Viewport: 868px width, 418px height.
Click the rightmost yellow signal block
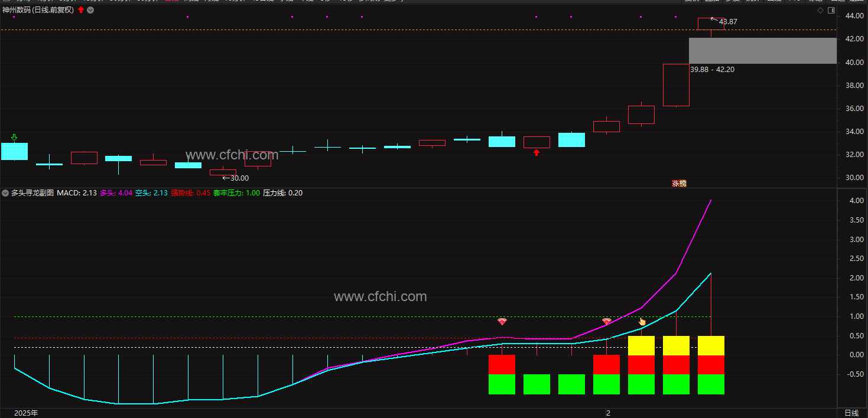click(711, 345)
